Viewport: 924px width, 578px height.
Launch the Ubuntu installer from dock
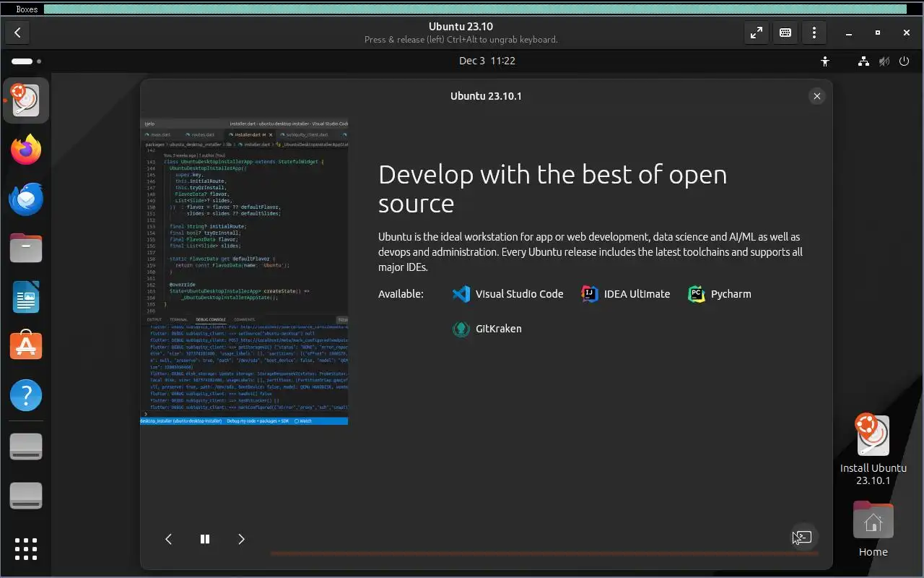tap(26, 100)
